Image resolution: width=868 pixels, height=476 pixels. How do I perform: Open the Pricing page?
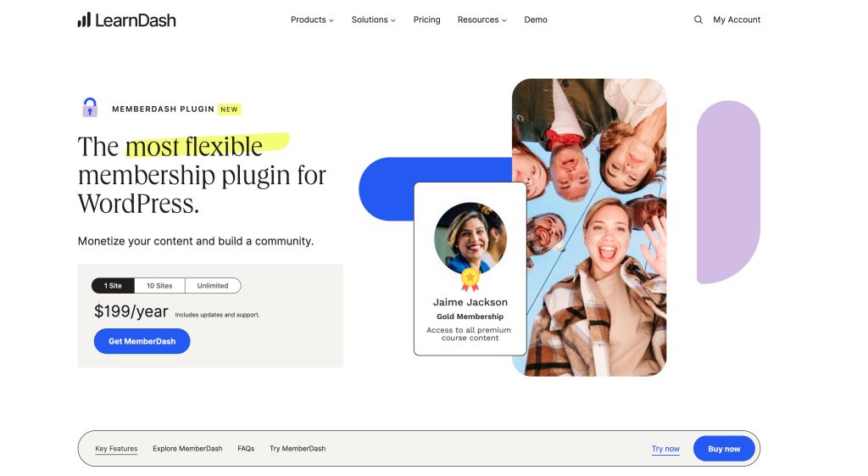click(427, 20)
